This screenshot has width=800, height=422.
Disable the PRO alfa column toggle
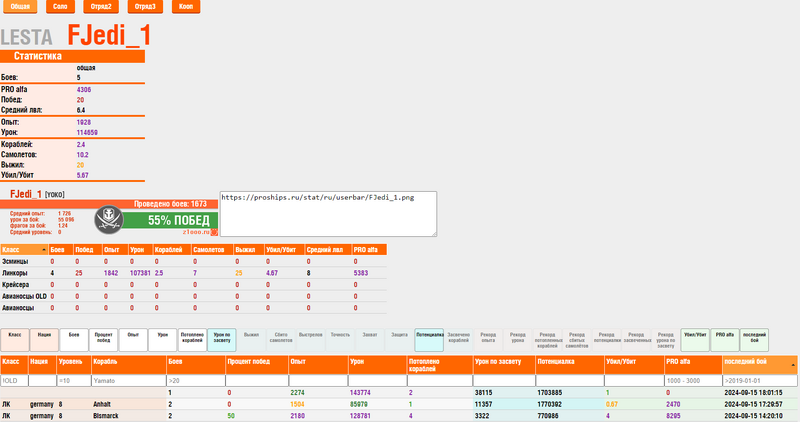(x=725, y=335)
